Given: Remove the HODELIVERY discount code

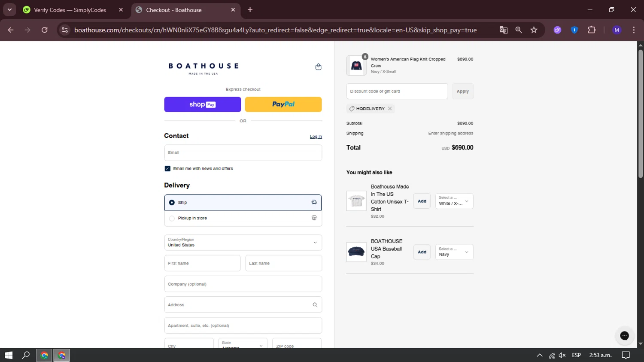Looking at the screenshot, I should pos(390,109).
